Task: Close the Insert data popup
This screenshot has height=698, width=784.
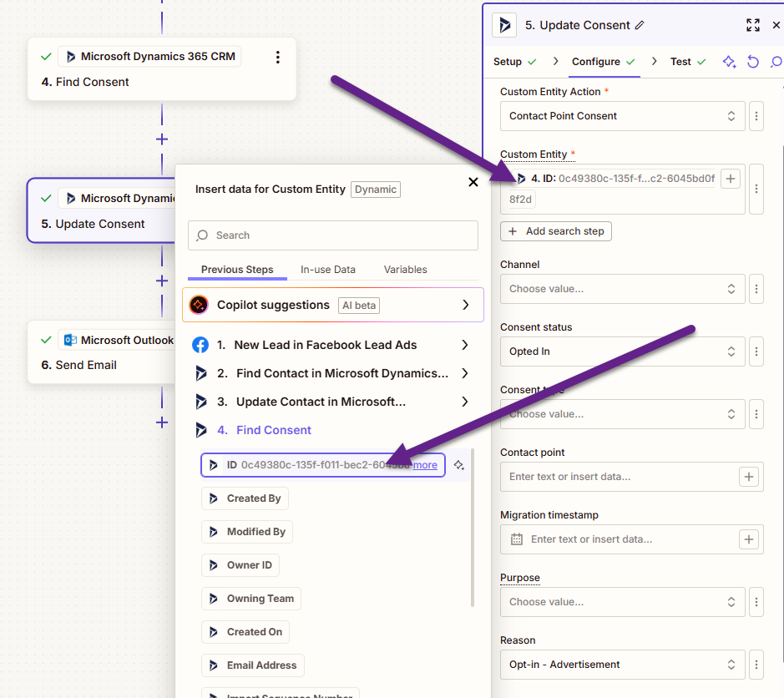Action: point(473,182)
